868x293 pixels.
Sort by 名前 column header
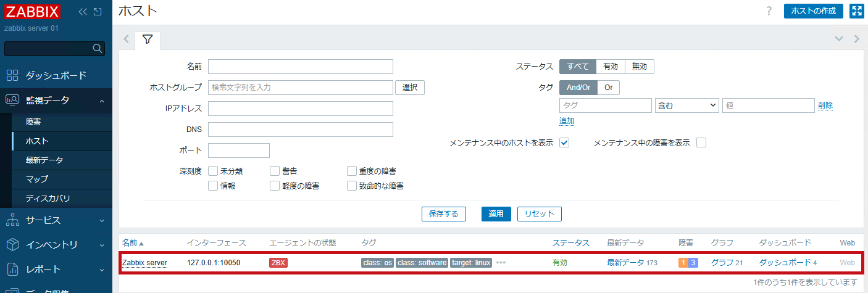pyautogui.click(x=133, y=243)
